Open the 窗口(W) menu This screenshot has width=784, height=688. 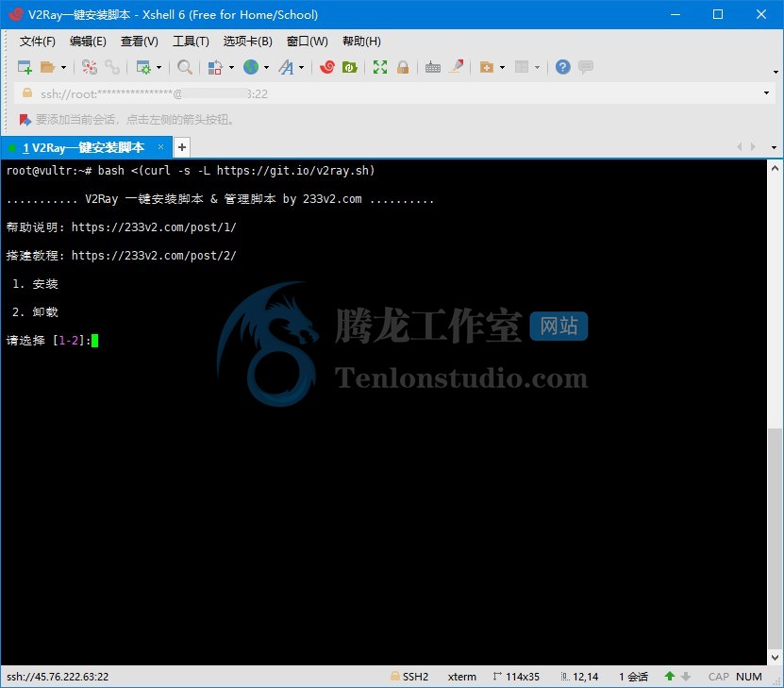[307, 41]
